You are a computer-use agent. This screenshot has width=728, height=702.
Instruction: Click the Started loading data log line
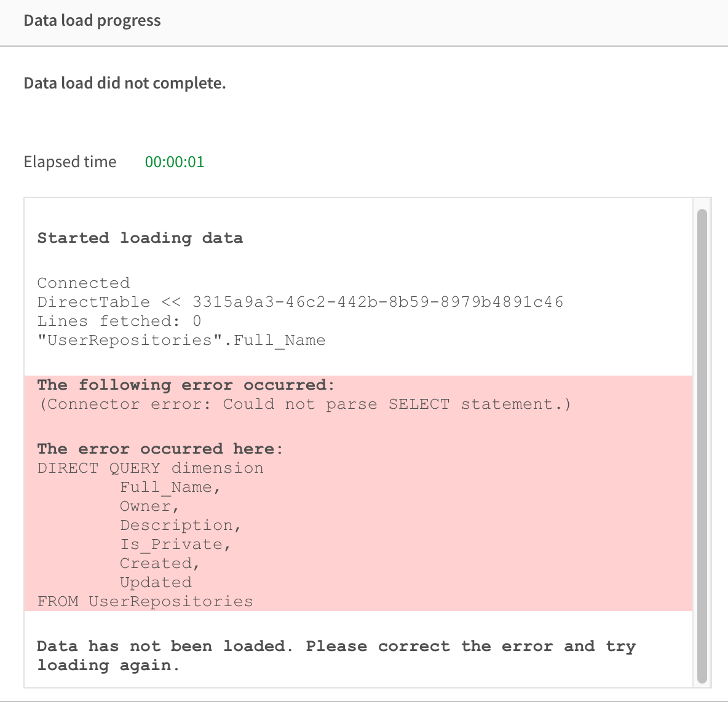tap(140, 238)
